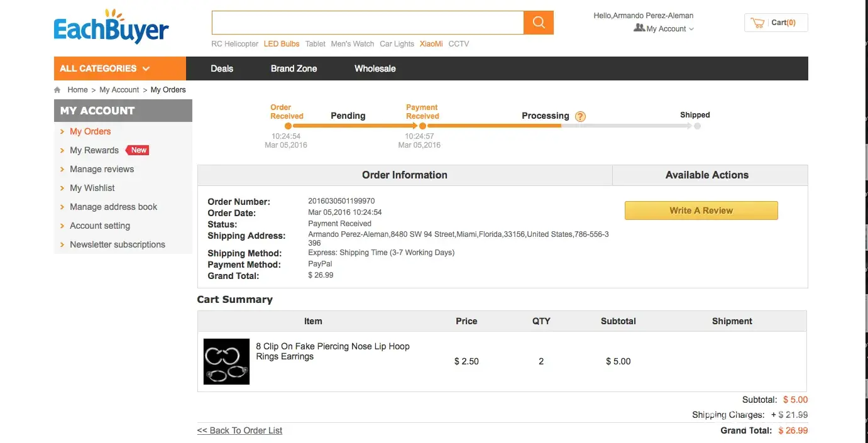This screenshot has height=443, width=868.
Task: Click the EachBuyer logo
Action: coord(111,28)
